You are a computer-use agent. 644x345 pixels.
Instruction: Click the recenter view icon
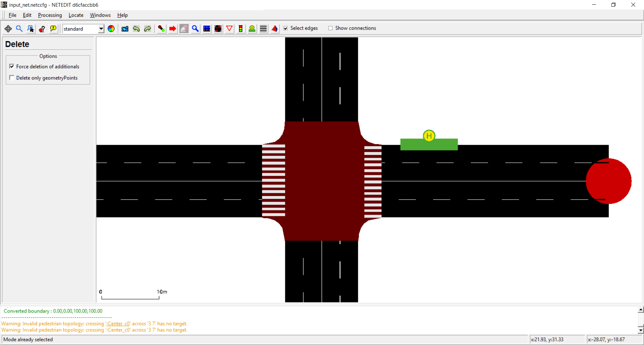(8, 29)
